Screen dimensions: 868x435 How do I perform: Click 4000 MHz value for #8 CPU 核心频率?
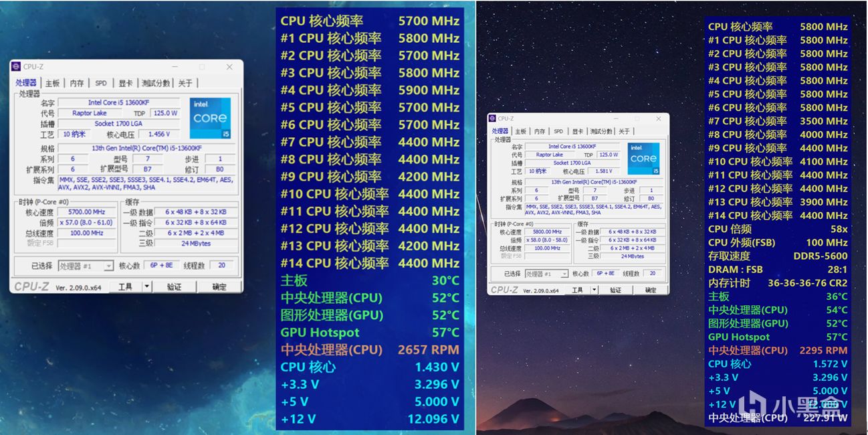pyautogui.click(x=824, y=135)
